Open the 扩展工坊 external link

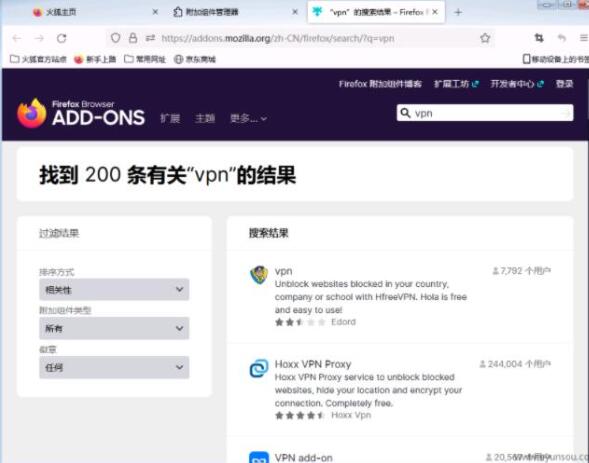(x=456, y=84)
